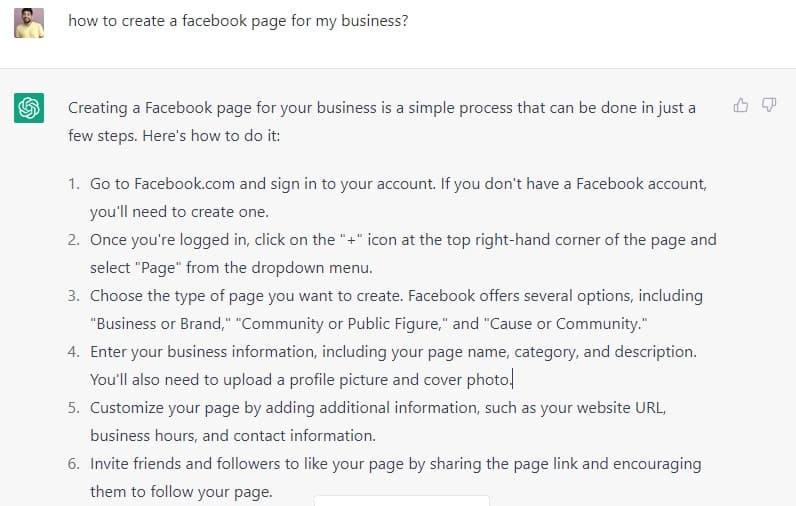Click "you'll need to create one" line
Viewport: 796px width, 506px height.
(x=179, y=212)
